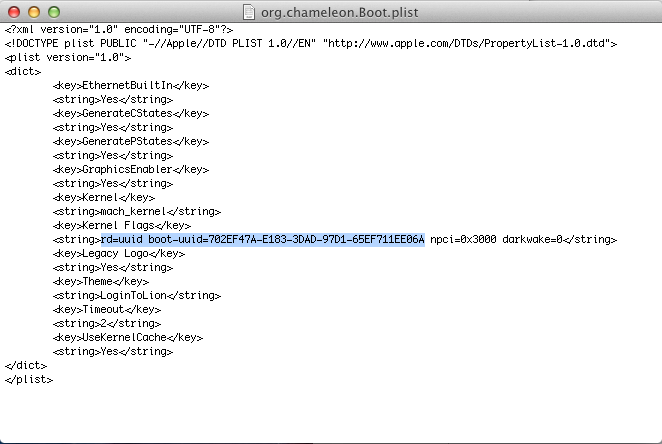Viewport: 662px width, 444px height.
Task: Place cursor in the xml version declaration line
Action: (119, 30)
